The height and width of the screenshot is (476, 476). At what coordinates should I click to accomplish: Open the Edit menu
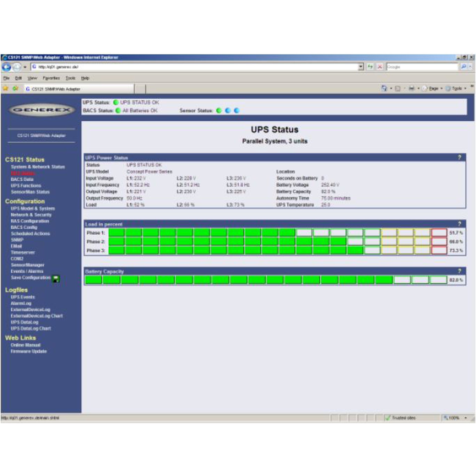pos(18,78)
